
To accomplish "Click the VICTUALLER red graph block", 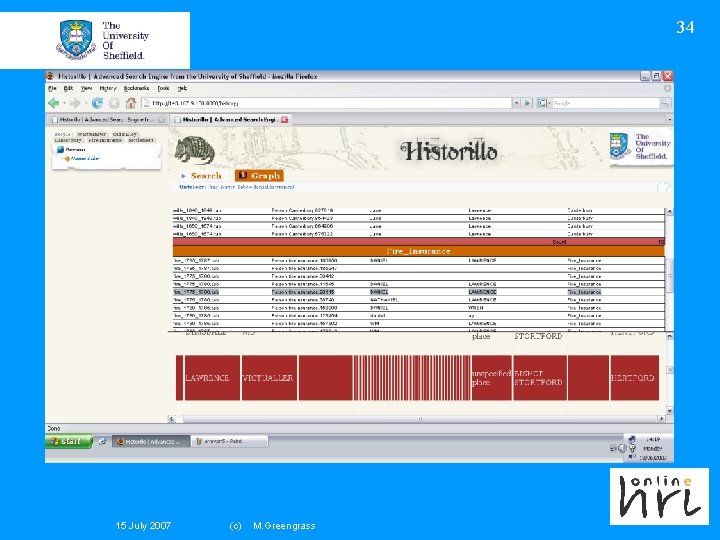I will click(269, 377).
